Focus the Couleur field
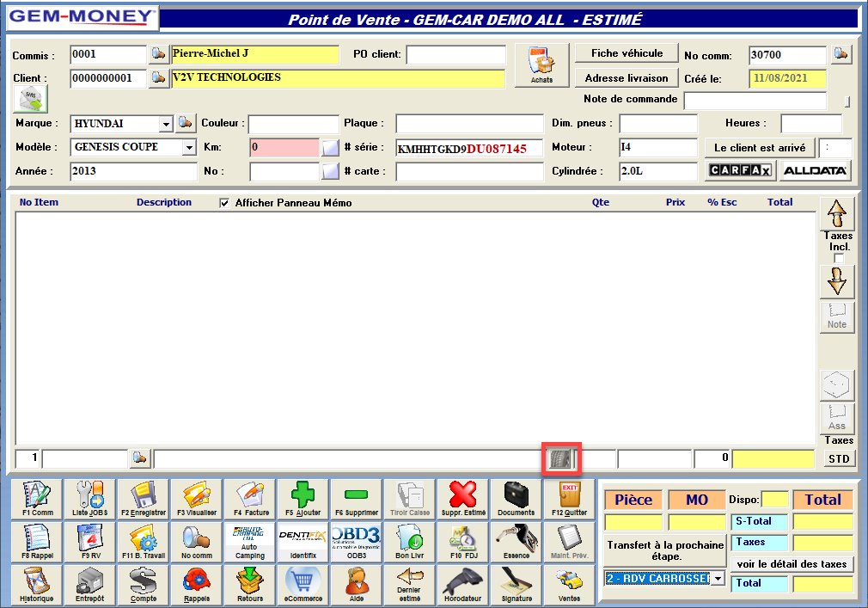Screen dimensions: 868x608 point(293,124)
